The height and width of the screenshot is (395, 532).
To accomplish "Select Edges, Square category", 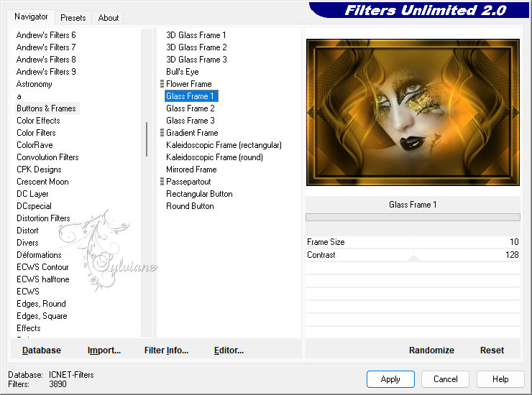I will 42,316.
